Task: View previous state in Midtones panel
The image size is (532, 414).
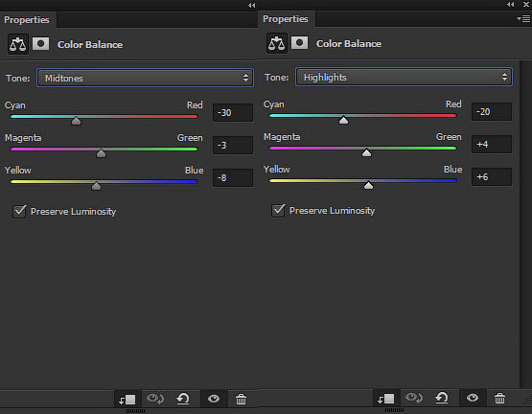Action: (x=155, y=399)
